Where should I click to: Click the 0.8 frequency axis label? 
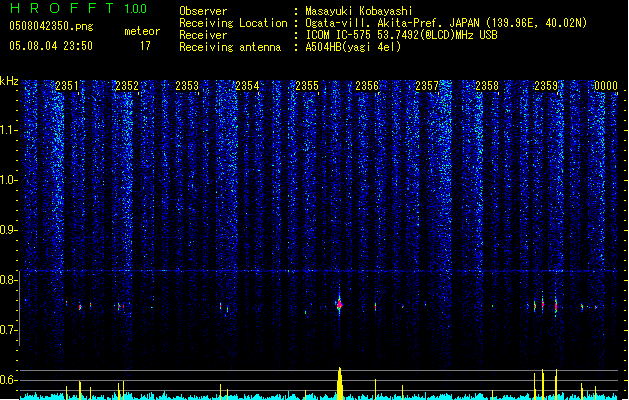click(8, 280)
